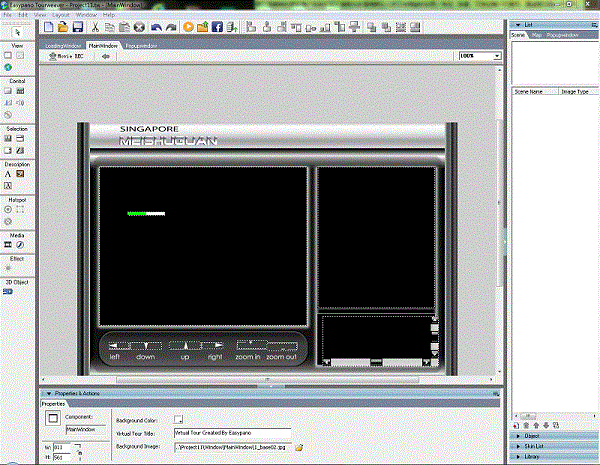The image size is (600, 465).
Task: Click the 'right' pan button in the skin
Action: point(212,346)
